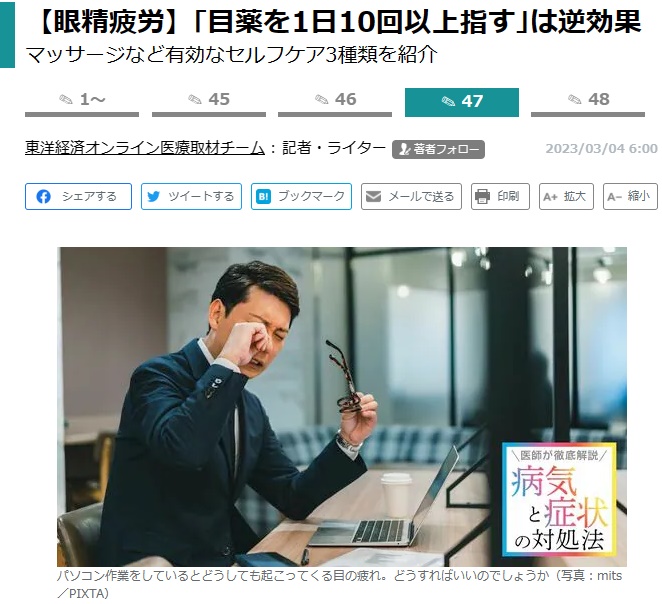Click the pencil icon beside 45
The width and height of the screenshot is (662, 604).
tap(195, 100)
